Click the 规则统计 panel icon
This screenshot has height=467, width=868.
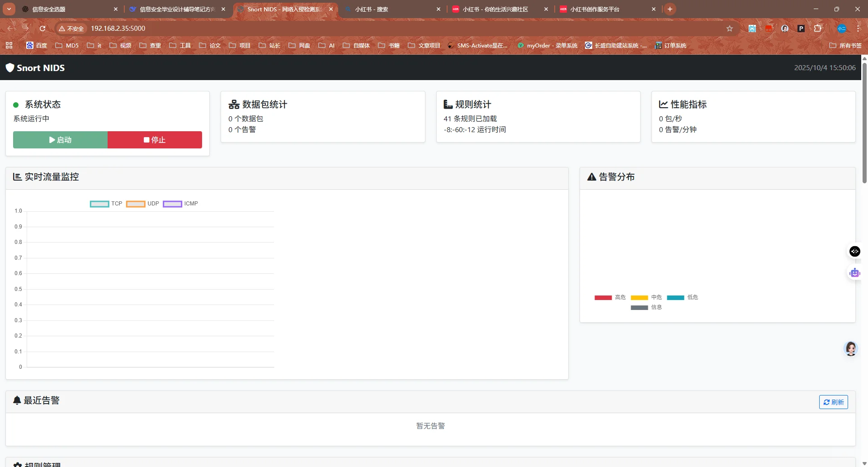point(448,104)
